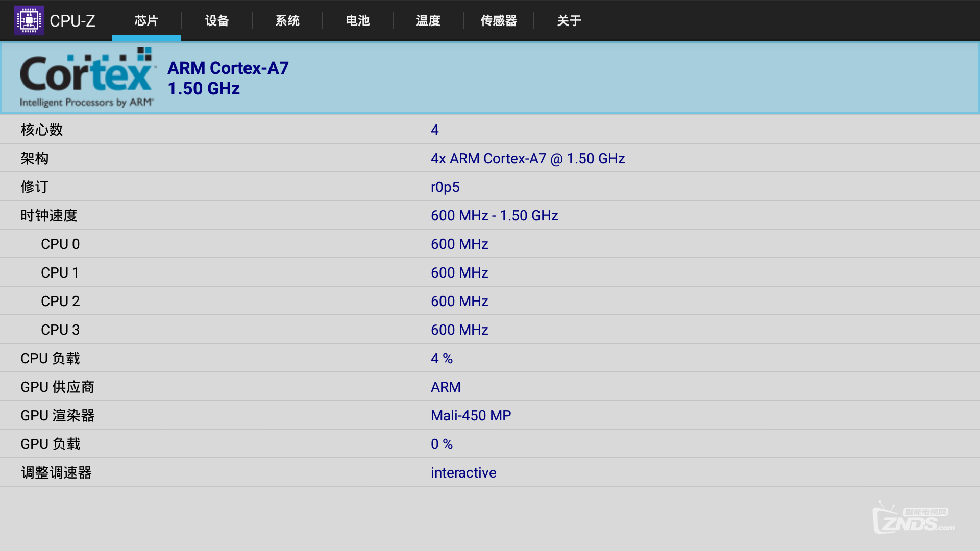This screenshot has width=980, height=551.
Task: Click the CPU-Z app chip icon
Action: 29,20
